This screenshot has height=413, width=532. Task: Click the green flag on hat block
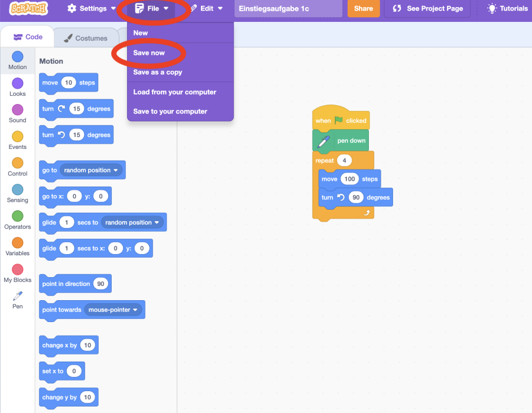point(339,120)
